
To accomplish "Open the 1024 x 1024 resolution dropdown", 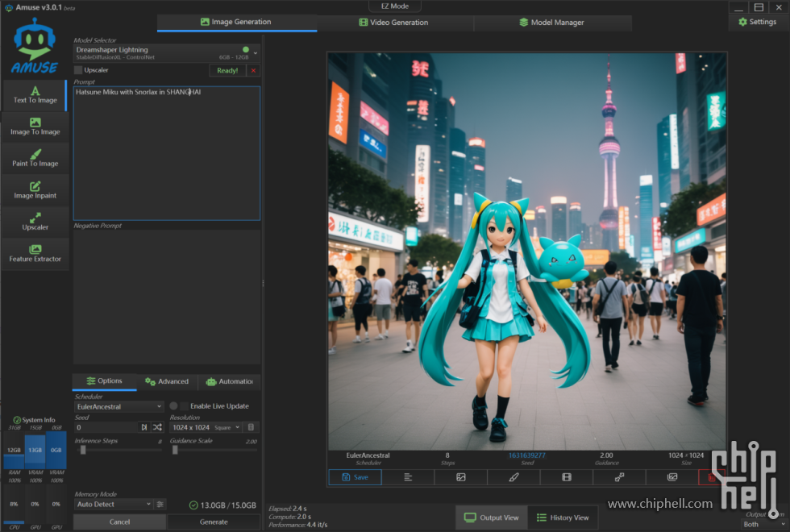I will [x=206, y=427].
